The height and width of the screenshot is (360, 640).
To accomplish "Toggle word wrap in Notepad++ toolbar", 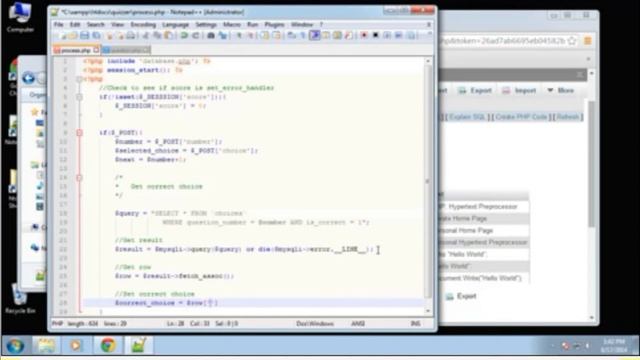I will (x=291, y=36).
